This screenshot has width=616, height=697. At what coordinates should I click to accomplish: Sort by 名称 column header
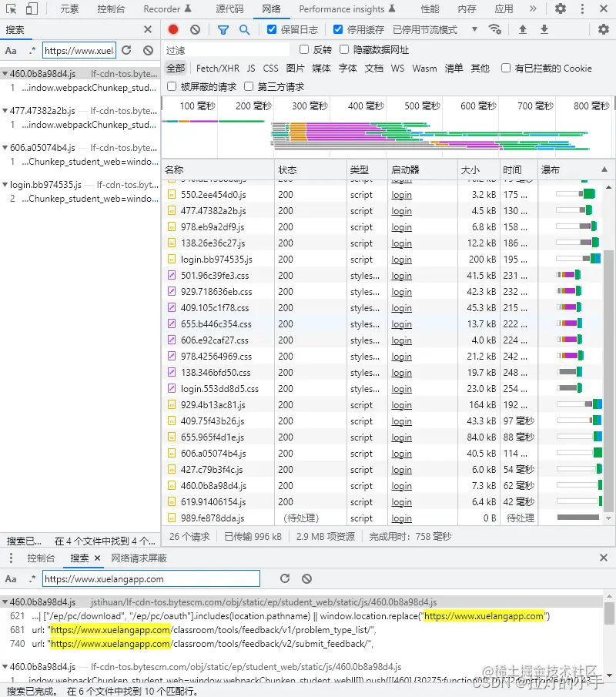click(218, 169)
